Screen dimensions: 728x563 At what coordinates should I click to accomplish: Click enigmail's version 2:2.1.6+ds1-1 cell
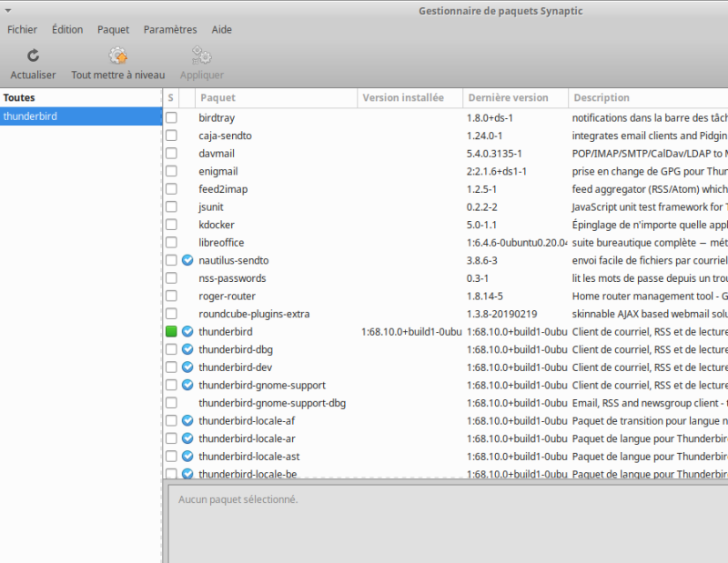[497, 172]
